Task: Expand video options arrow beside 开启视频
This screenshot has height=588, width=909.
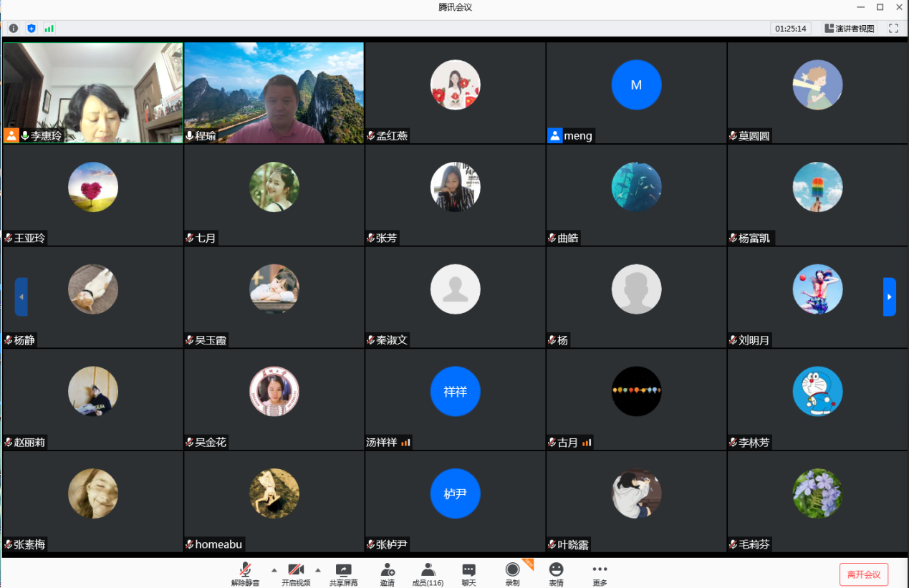Action: (318, 570)
